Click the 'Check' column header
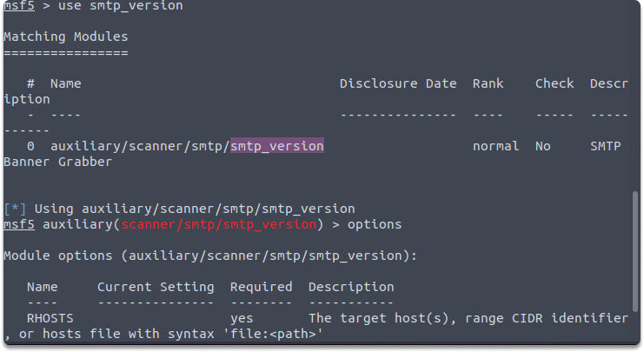 pyautogui.click(x=554, y=83)
